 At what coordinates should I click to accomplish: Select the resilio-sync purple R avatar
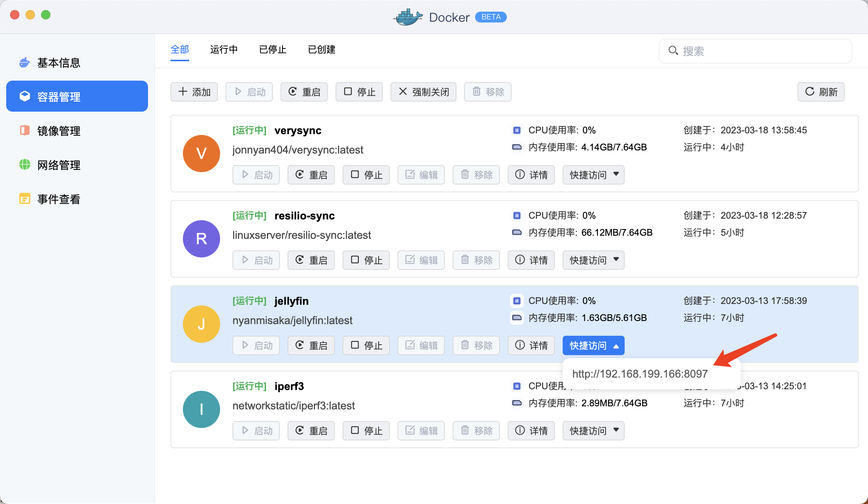click(201, 239)
